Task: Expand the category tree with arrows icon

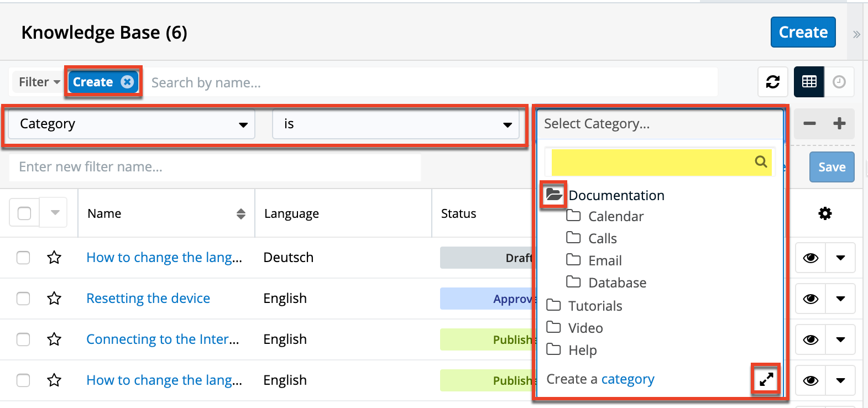Action: 766,379
